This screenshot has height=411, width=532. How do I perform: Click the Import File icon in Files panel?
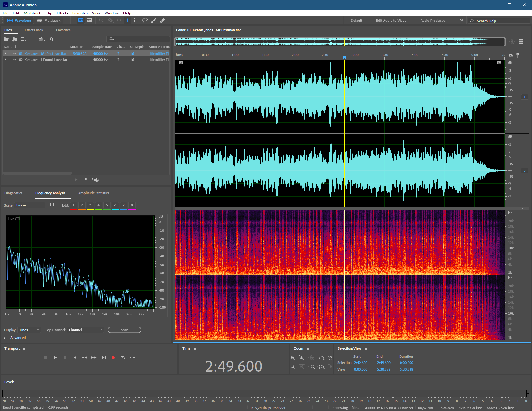click(x=15, y=39)
